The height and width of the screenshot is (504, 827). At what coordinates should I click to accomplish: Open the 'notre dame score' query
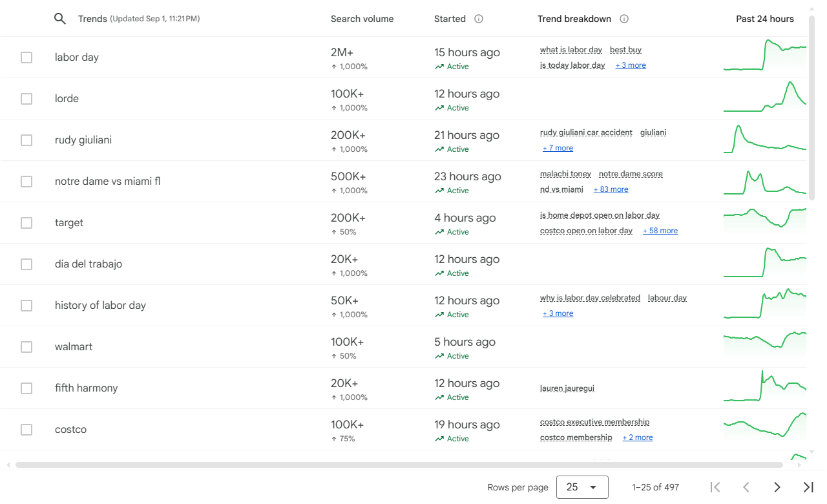[631, 174]
